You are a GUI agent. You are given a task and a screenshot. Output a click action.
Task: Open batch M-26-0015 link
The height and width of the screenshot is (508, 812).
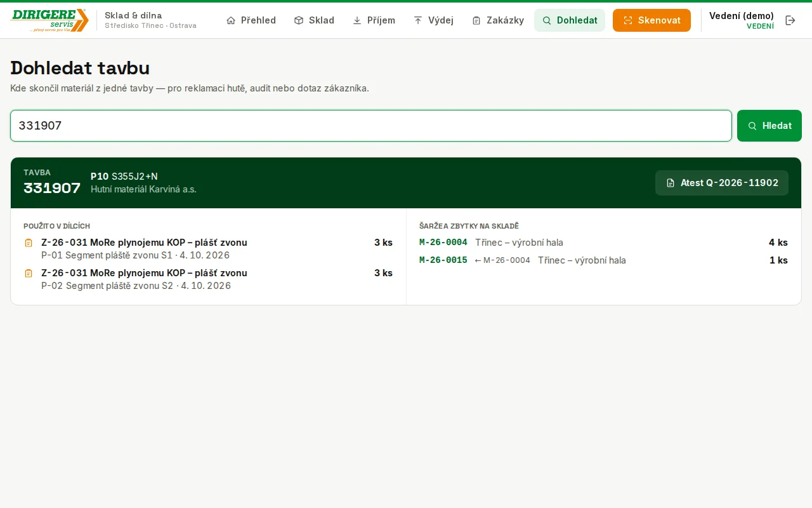[443, 260]
